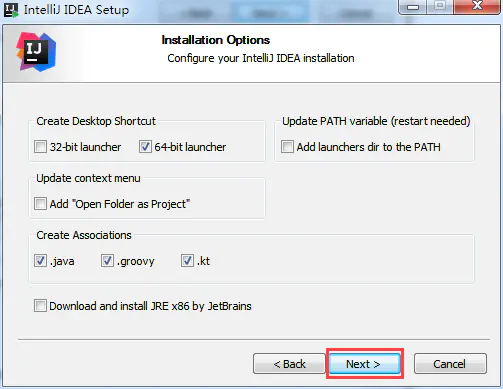The image size is (503, 389).
Task: Click the "IntelliJ IDEA Setup" window title
Action: coord(76,10)
